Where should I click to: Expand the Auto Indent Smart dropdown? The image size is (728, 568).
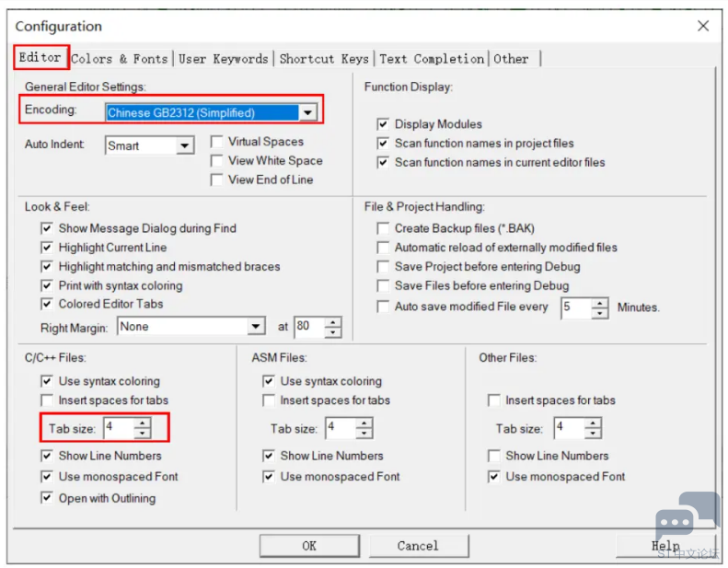click(185, 145)
